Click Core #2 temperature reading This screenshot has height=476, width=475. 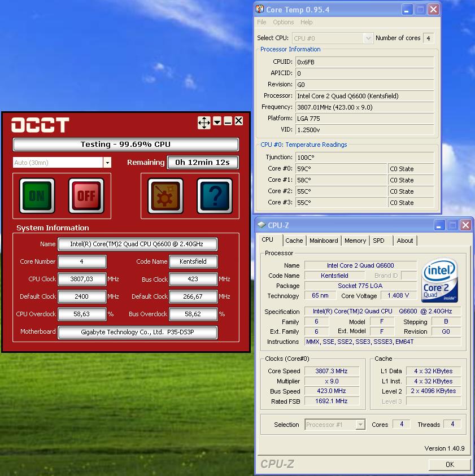[x=341, y=191]
